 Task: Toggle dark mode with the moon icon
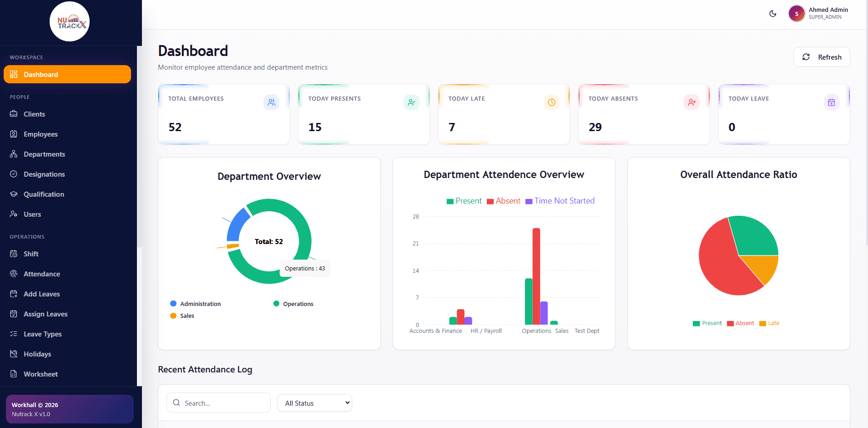coord(772,14)
